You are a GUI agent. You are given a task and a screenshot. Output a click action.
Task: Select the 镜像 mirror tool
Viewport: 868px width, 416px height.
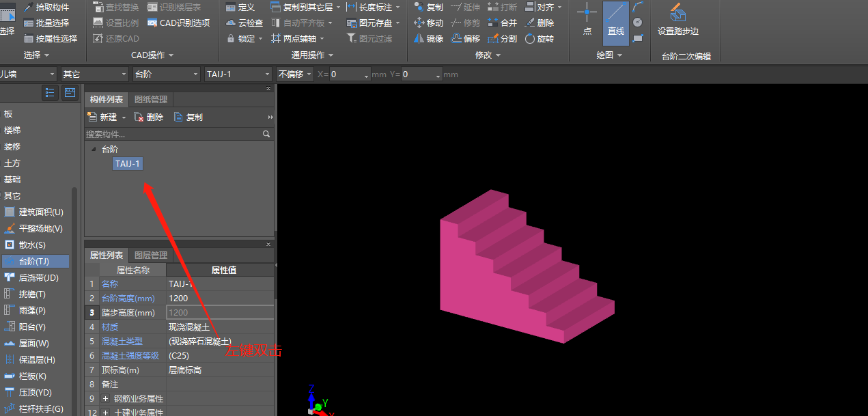click(428, 39)
